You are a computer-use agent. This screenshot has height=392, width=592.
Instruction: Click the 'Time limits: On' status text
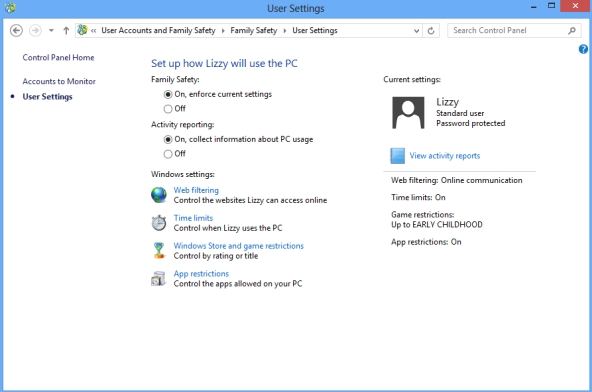pyautogui.click(x=418, y=197)
